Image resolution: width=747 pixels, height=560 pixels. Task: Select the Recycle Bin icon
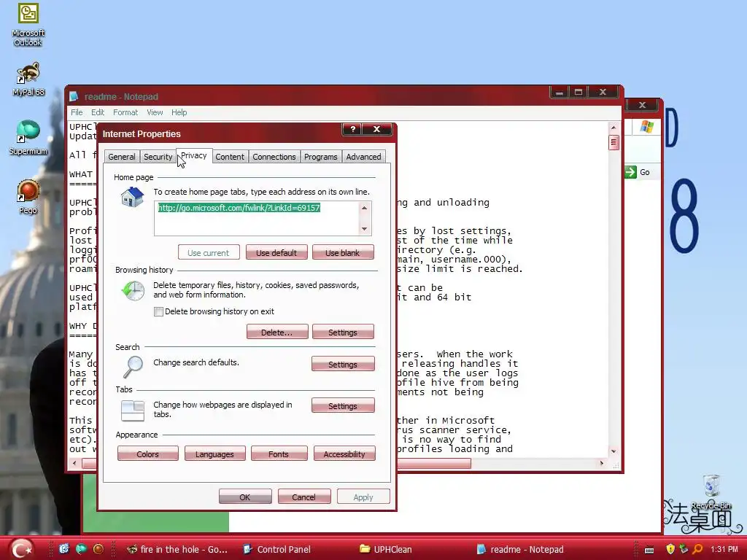711,491
